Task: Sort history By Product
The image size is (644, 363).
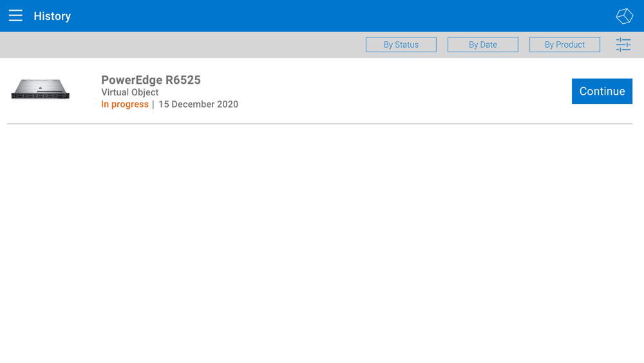Action: [564, 44]
